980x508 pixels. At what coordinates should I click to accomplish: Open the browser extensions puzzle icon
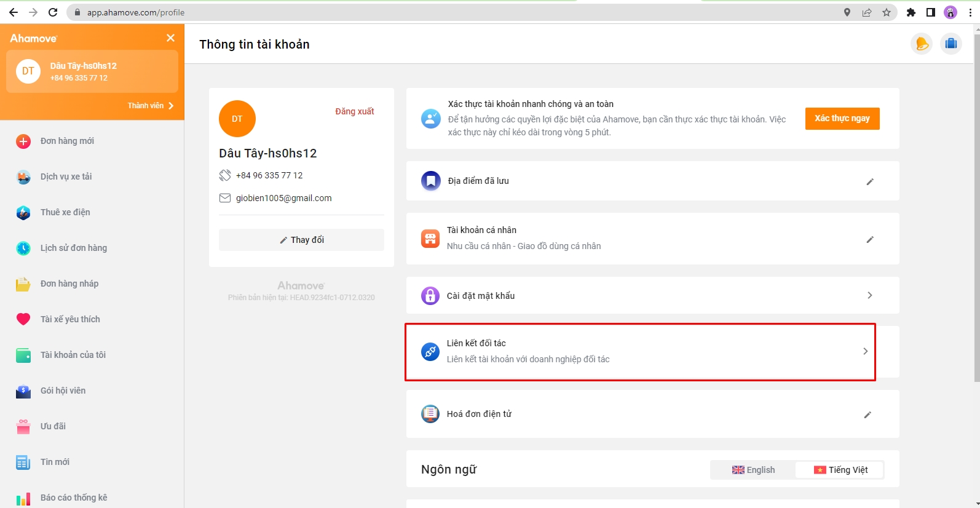(911, 12)
